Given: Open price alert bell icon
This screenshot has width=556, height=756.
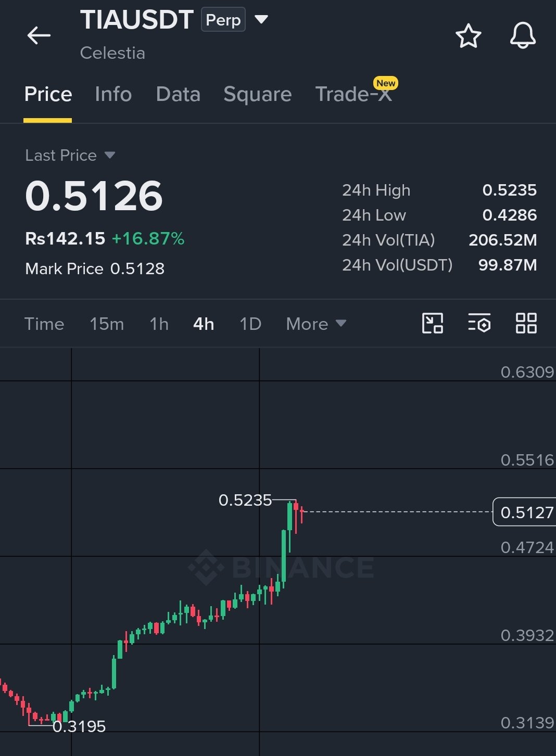Looking at the screenshot, I should 523,35.
